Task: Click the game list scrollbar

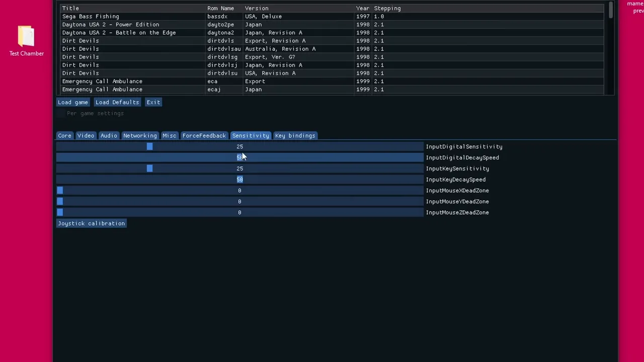Action: (610, 13)
